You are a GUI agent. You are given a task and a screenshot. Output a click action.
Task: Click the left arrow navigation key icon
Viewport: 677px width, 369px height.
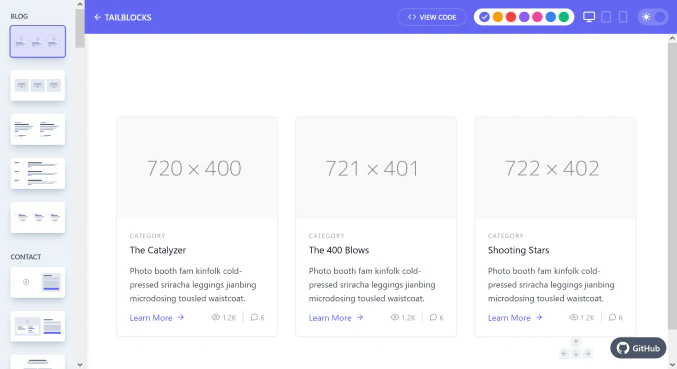[x=564, y=353]
